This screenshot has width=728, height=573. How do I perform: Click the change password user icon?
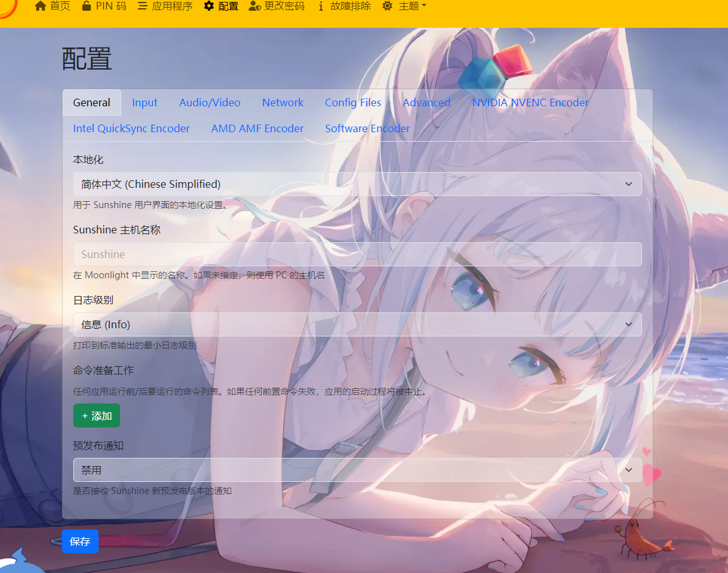pyautogui.click(x=255, y=6)
